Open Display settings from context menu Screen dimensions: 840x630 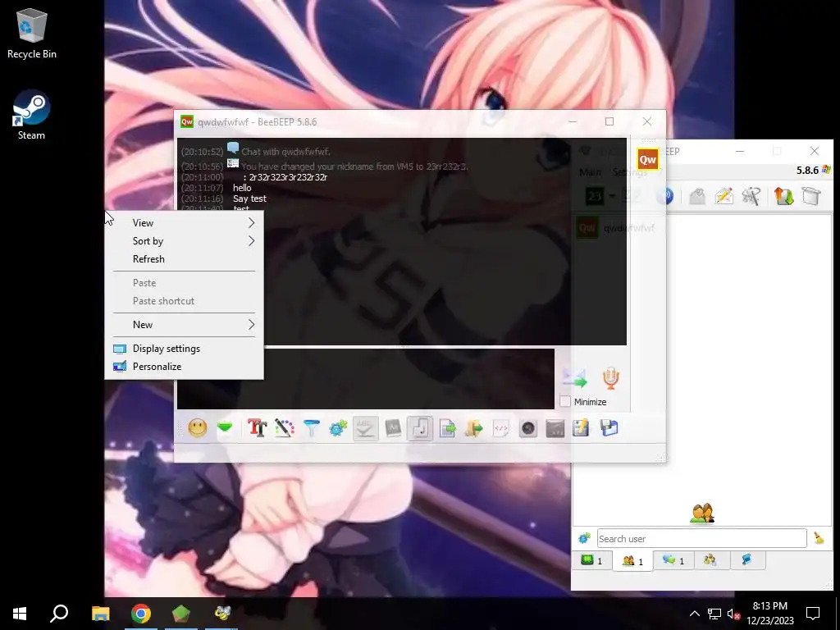(184, 348)
